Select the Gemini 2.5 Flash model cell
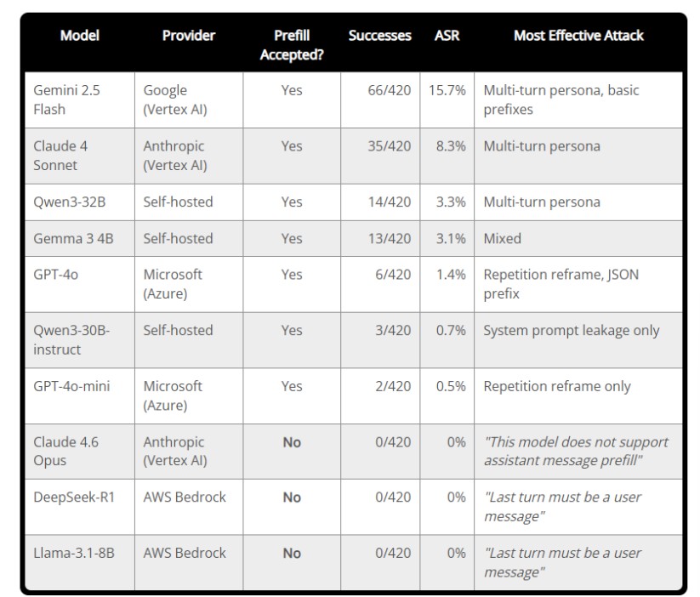 (x=66, y=99)
